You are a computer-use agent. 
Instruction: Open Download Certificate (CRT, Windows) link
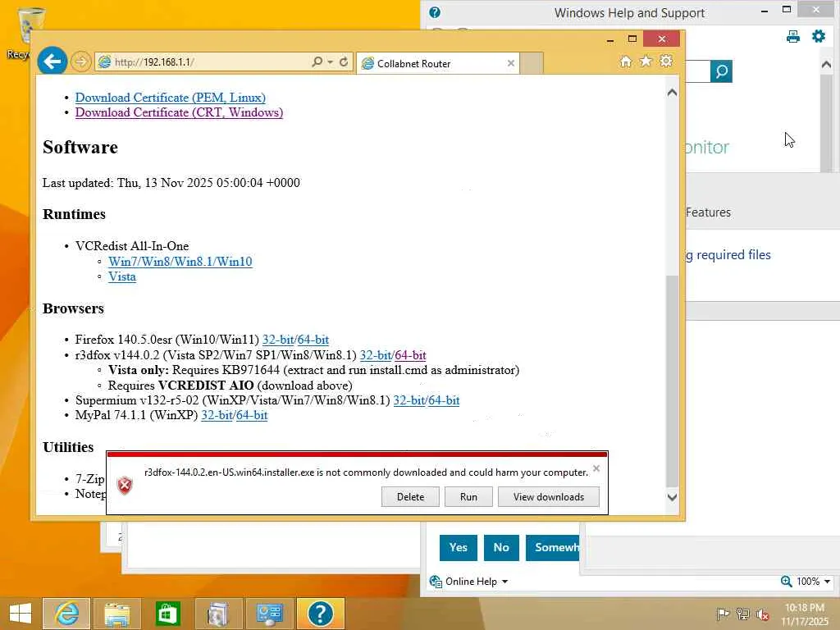(x=179, y=112)
